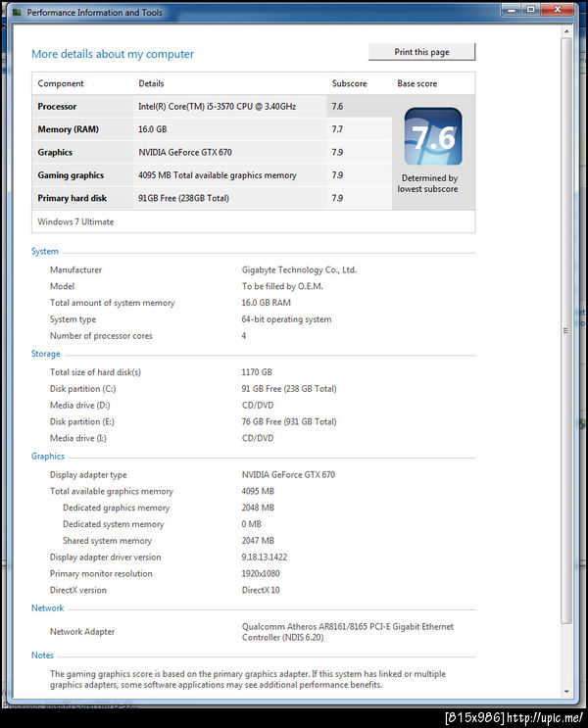Click the Memory subscore 7.7
This screenshot has width=588, height=728.
pos(337,129)
